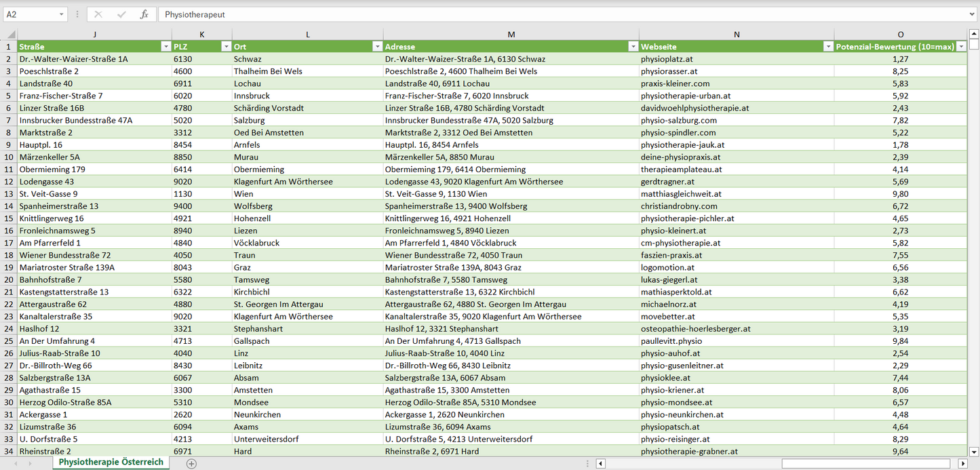Click into the formula bar showing Physiotherapeut

pyautogui.click(x=543, y=14)
